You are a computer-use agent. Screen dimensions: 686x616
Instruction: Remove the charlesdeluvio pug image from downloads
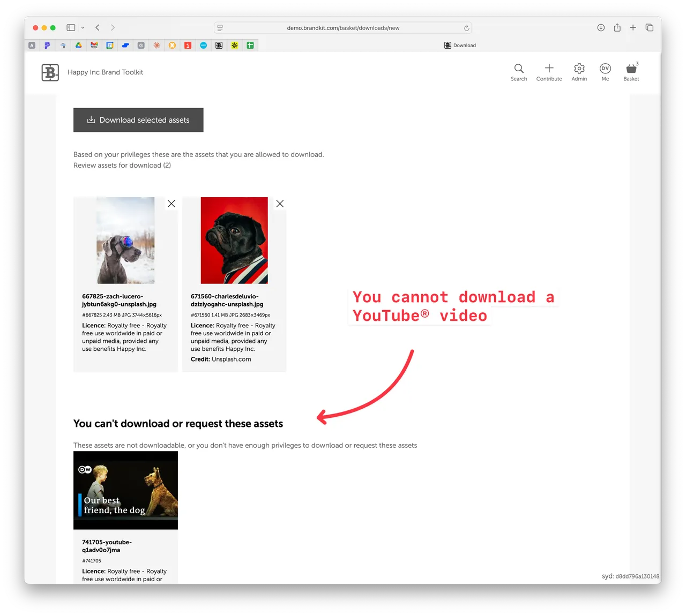280,204
